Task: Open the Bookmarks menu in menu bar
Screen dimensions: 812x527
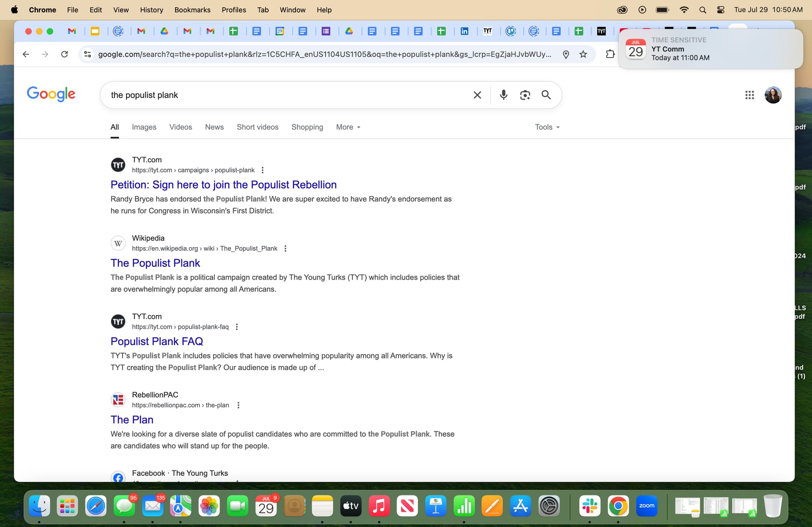Action: click(192, 10)
